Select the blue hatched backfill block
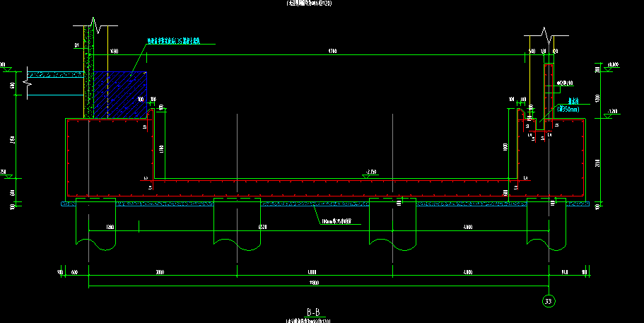This screenshot has height=323, width=644. (120, 95)
